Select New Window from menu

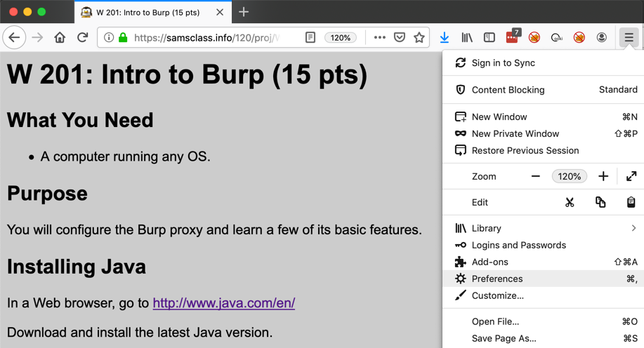click(x=543, y=117)
